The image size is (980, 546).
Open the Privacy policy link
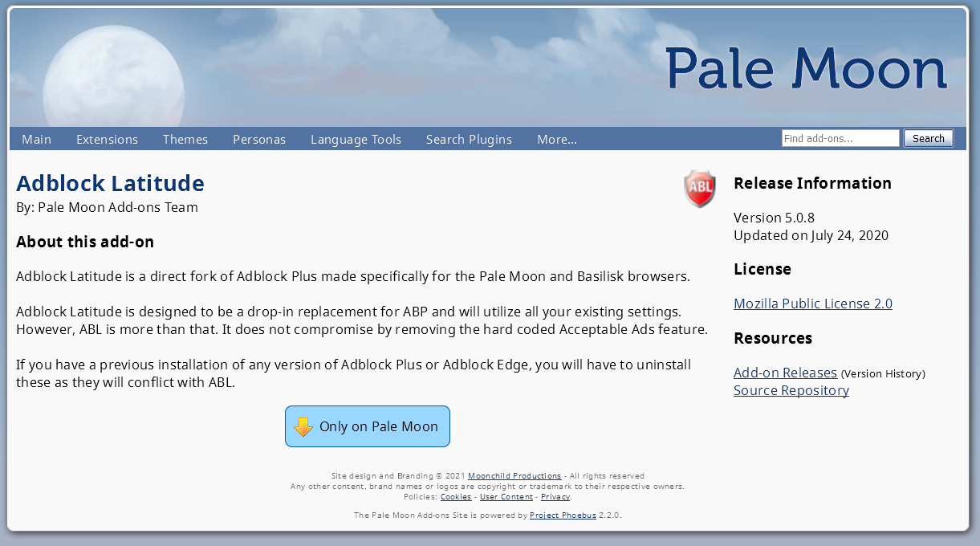click(x=555, y=497)
